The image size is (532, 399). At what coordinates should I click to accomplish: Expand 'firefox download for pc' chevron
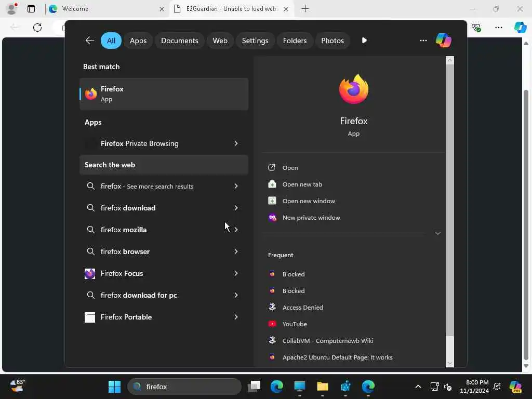click(x=236, y=295)
